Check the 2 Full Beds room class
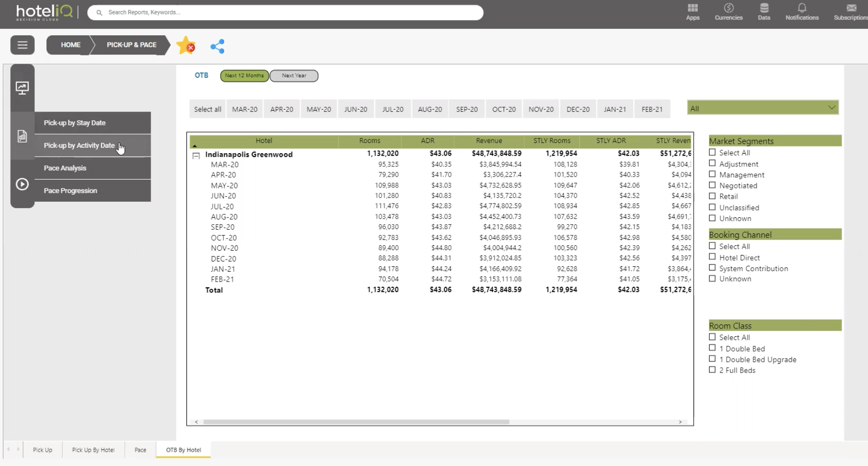Screen dimensions: 868x466 pos(712,370)
